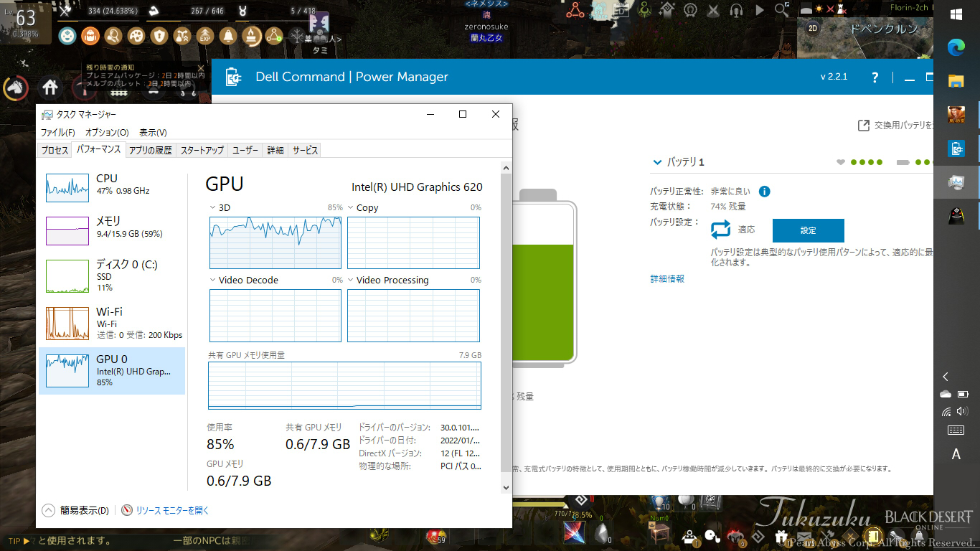Toggle minimap 2D mode button
This screenshot has height=551, width=980.
(813, 29)
